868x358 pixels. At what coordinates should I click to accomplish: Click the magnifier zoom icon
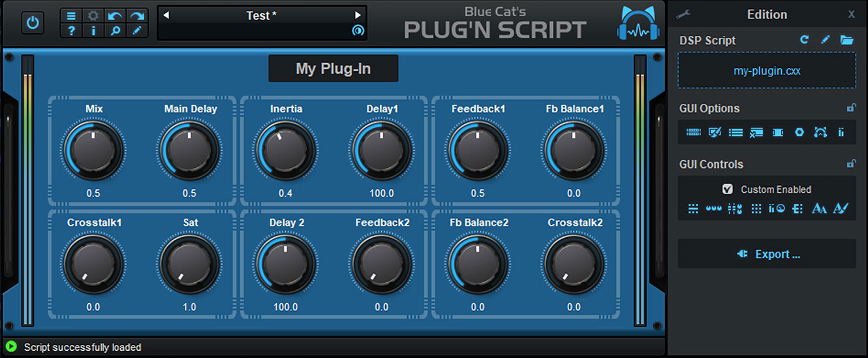115,31
